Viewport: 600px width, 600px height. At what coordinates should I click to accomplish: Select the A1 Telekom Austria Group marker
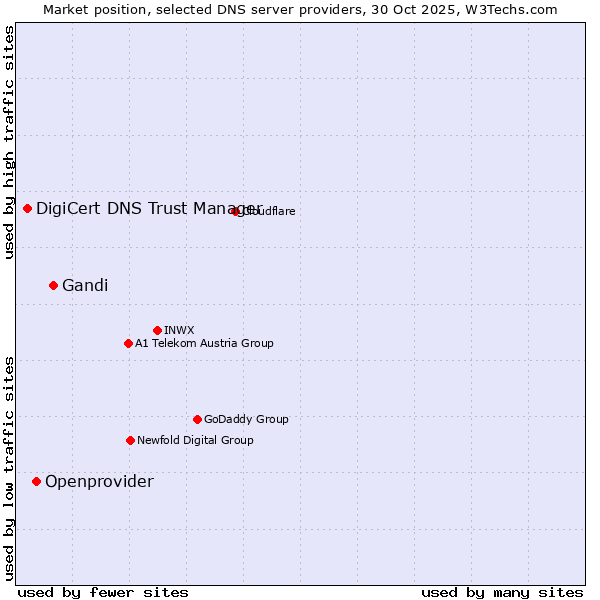click(128, 343)
